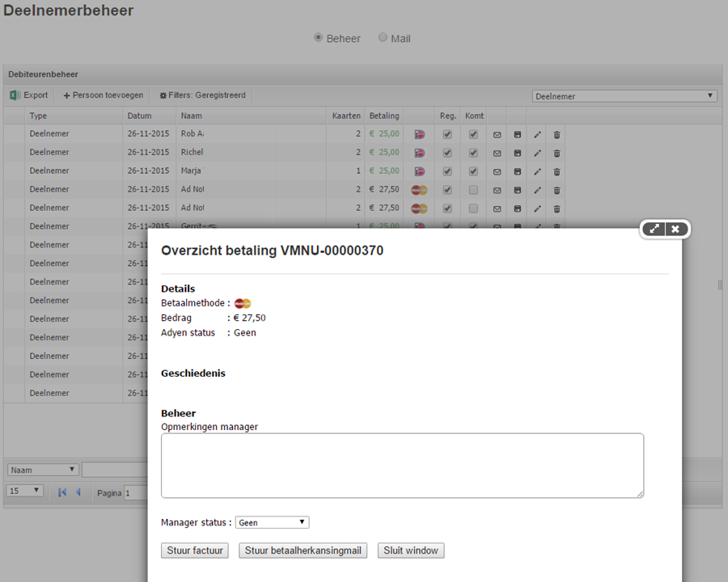Open the Manager status dropdown
728x582 pixels.
(272, 523)
